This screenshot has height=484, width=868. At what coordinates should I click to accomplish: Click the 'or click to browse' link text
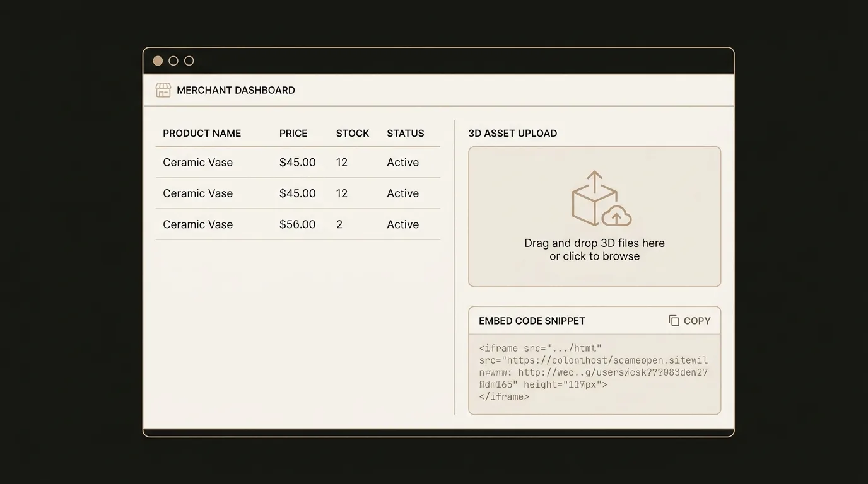pos(595,256)
